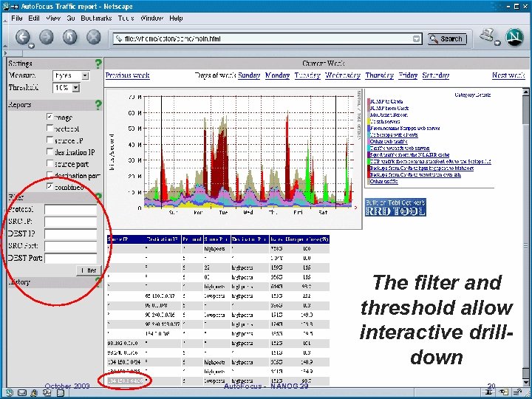Open the Print button dropdown arrow
This screenshot has height=399, width=532.
point(497,43)
